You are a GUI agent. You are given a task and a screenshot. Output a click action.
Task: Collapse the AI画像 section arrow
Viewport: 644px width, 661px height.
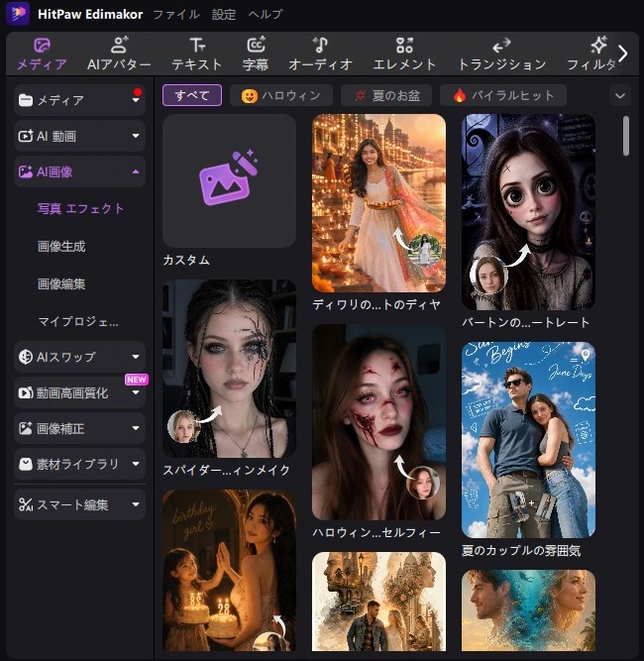point(136,171)
